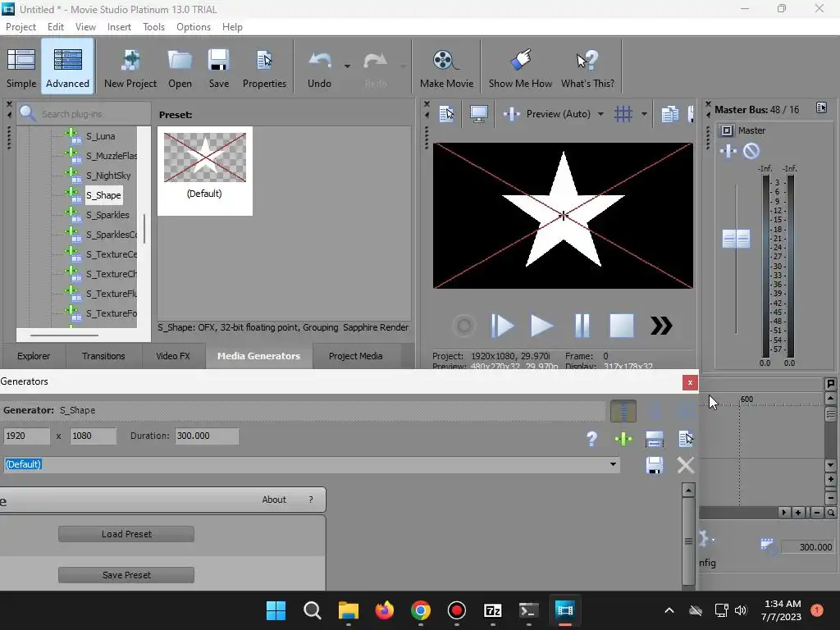The width and height of the screenshot is (840, 630).
Task: Open the Edit menu
Action: coord(55,27)
